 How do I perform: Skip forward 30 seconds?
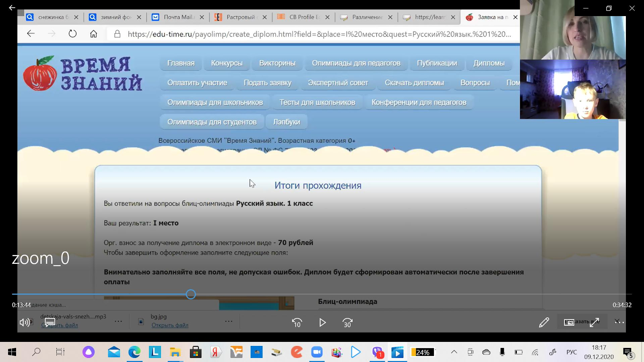tap(347, 323)
